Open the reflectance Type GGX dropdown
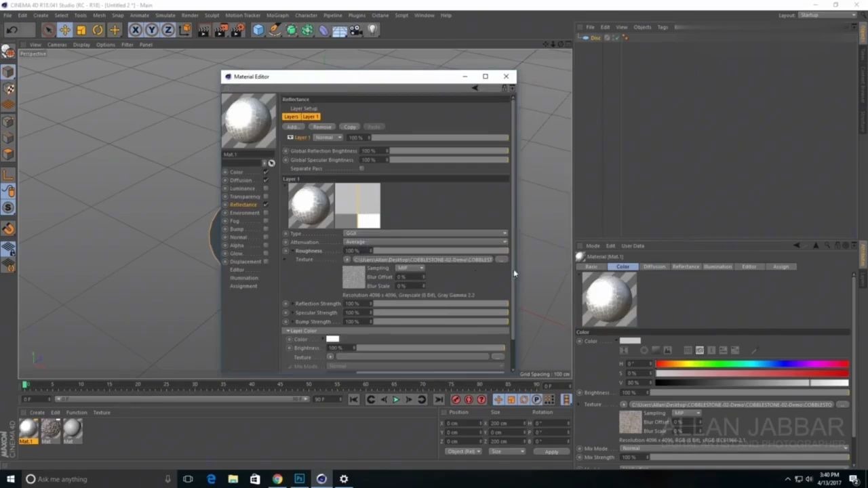The width and height of the screenshot is (868, 488). 425,233
